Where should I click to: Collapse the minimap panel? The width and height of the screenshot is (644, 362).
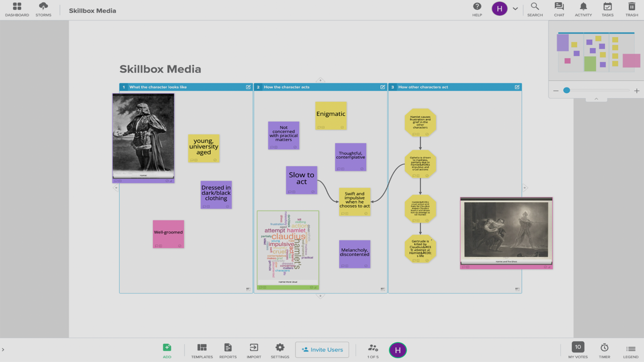pyautogui.click(x=596, y=99)
